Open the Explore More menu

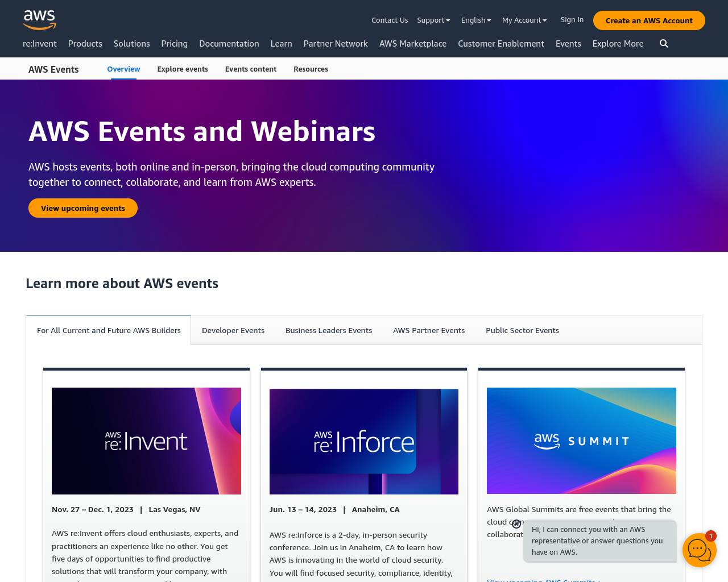(618, 44)
